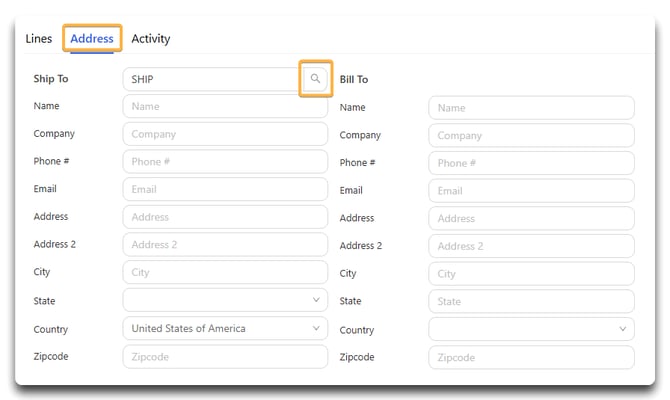Select the Ship To Zipcode field

[x=225, y=357]
